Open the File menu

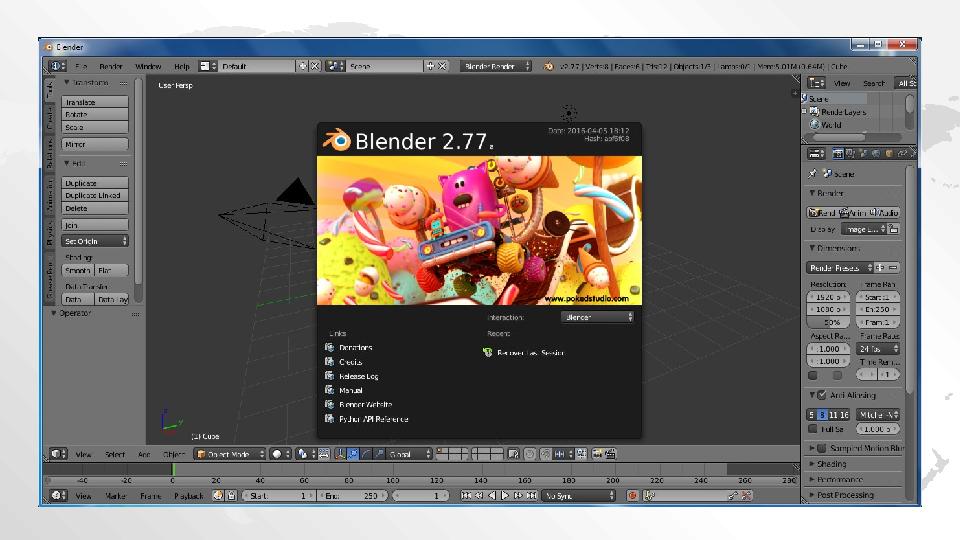tap(81, 66)
